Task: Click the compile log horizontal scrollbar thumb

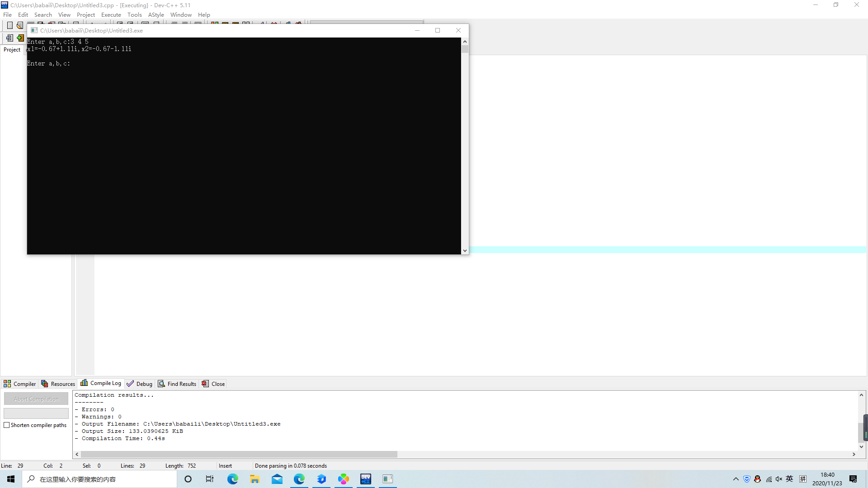Action: [x=239, y=454]
